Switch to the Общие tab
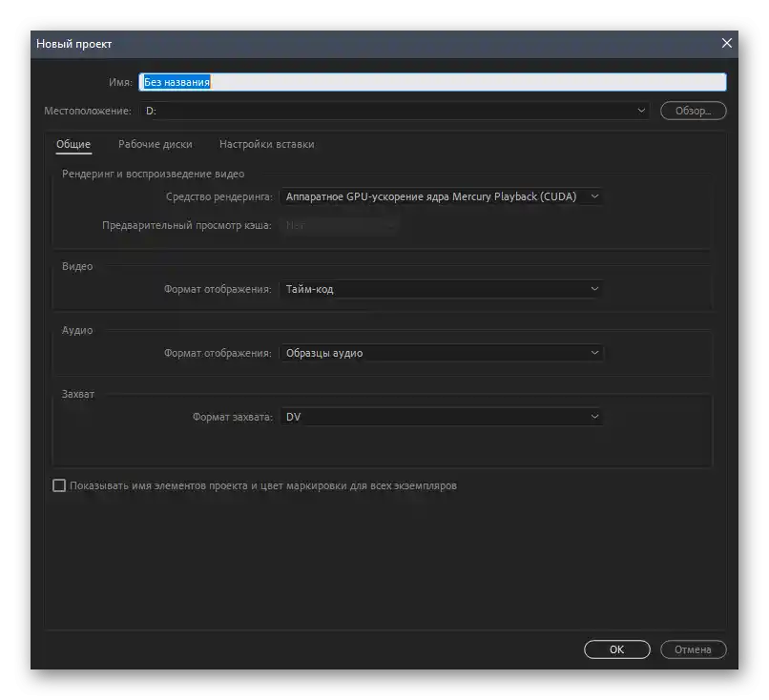 click(x=73, y=144)
